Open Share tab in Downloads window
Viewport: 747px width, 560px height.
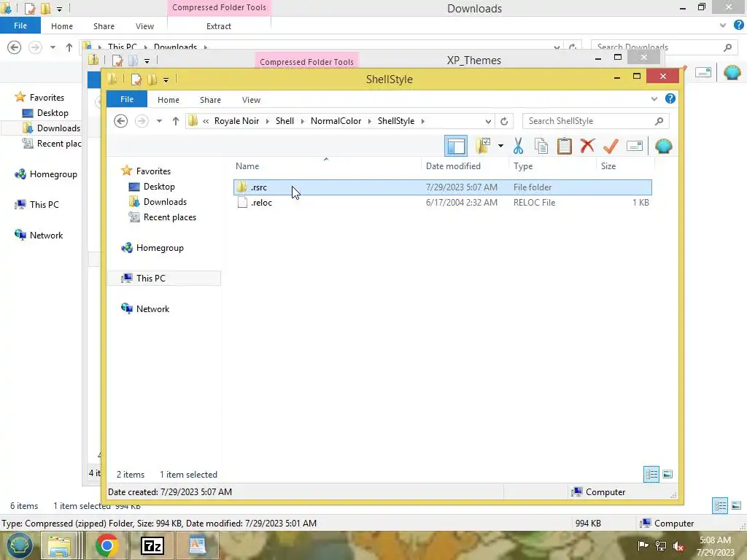pyautogui.click(x=104, y=26)
